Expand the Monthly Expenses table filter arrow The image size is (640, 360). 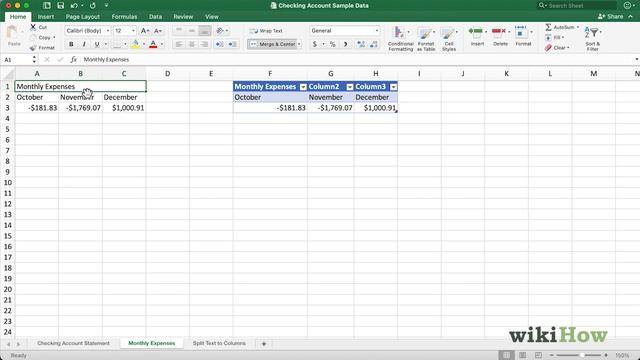click(x=303, y=87)
